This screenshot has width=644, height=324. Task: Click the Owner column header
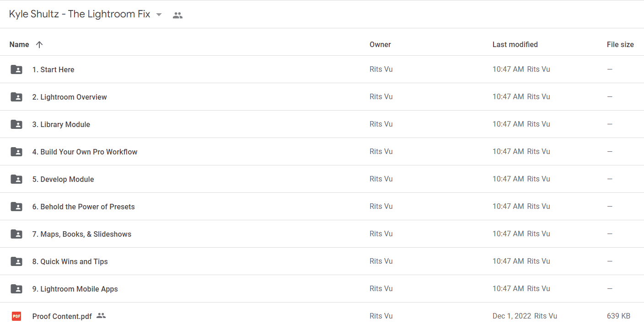click(x=380, y=44)
